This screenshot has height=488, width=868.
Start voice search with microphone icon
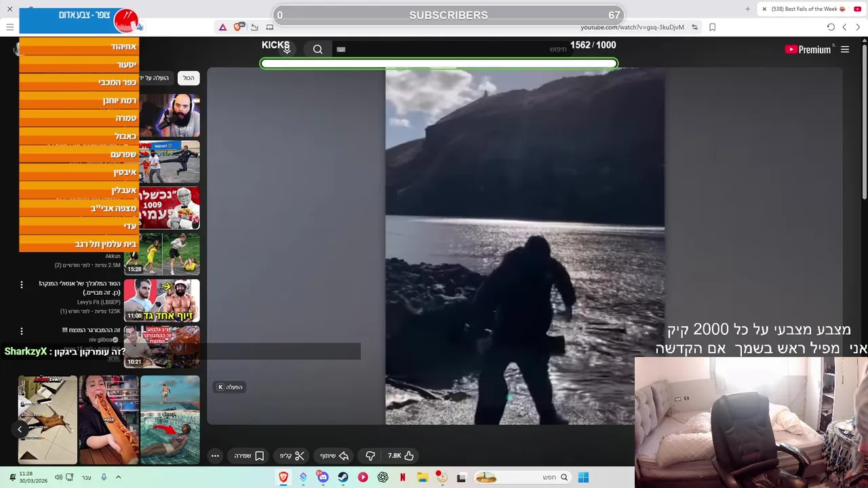click(x=287, y=49)
